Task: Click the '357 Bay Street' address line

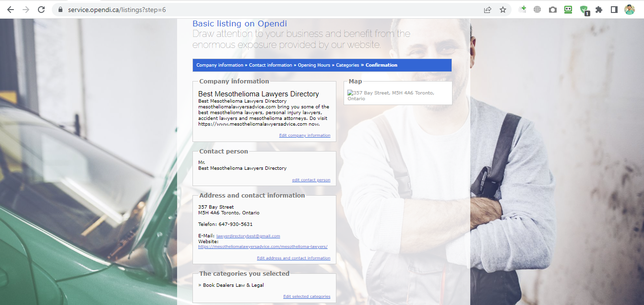Action: pyautogui.click(x=216, y=207)
